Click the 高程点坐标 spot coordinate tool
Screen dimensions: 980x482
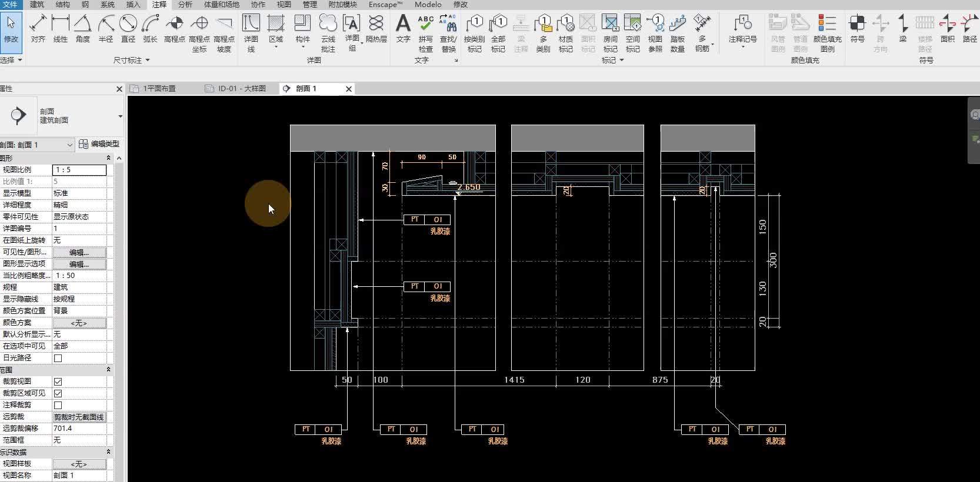[199, 34]
